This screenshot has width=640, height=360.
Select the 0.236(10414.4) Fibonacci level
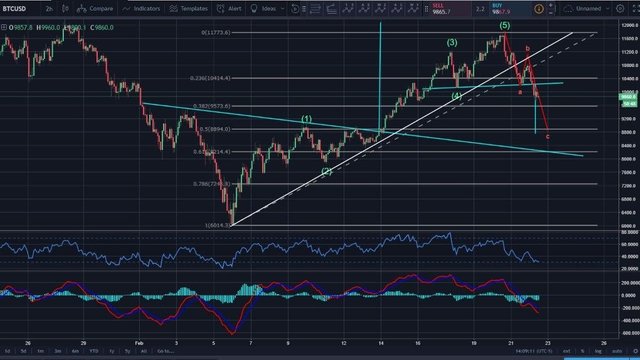(210, 78)
